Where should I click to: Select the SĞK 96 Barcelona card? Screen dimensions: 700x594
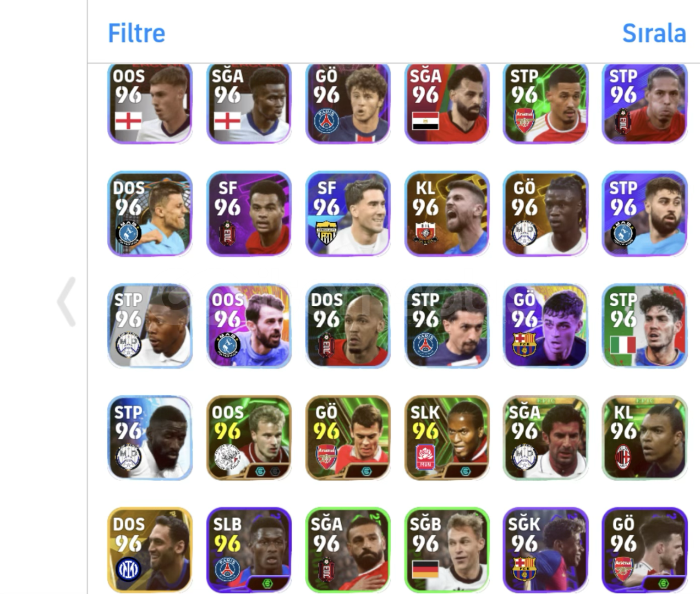pyautogui.click(x=546, y=550)
